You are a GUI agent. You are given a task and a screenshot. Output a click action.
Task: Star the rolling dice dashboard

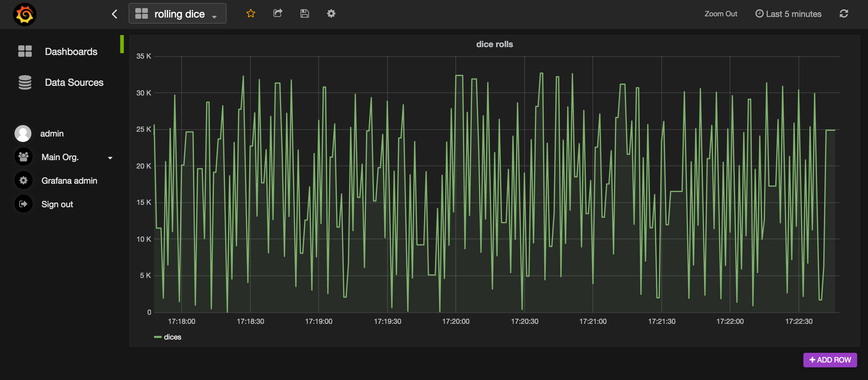251,14
